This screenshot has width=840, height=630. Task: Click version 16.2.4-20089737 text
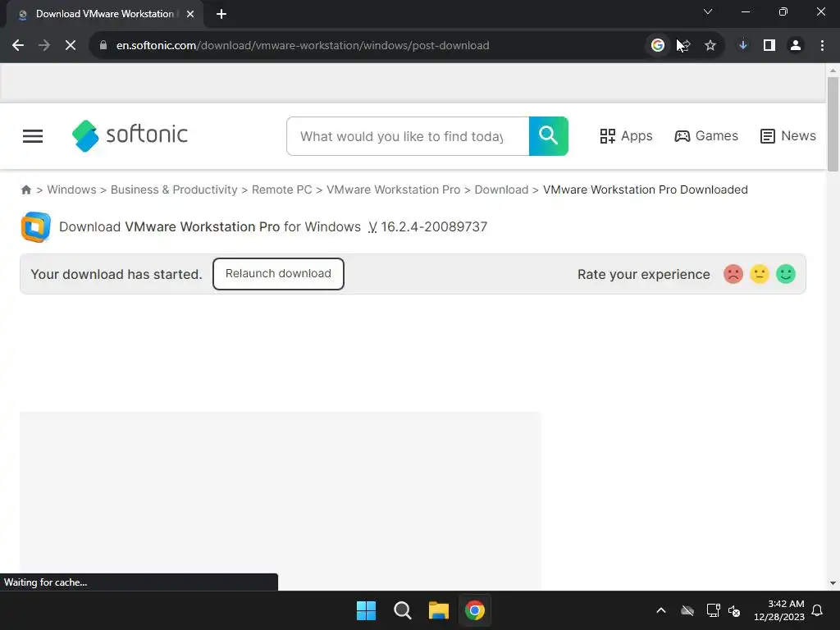(434, 226)
